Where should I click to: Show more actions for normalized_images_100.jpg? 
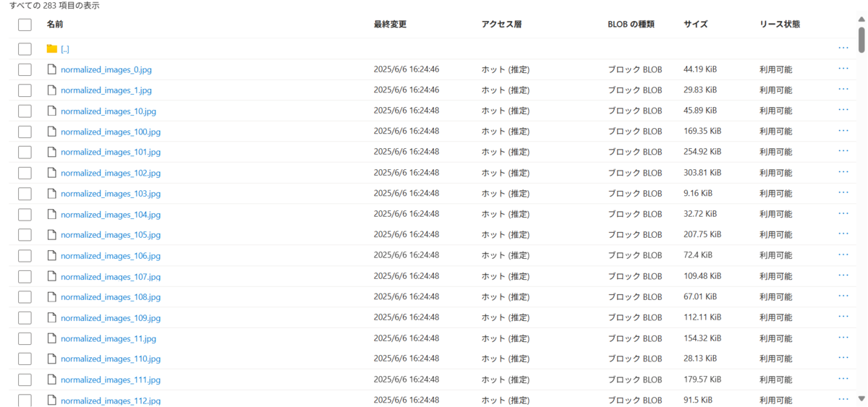[x=843, y=130]
